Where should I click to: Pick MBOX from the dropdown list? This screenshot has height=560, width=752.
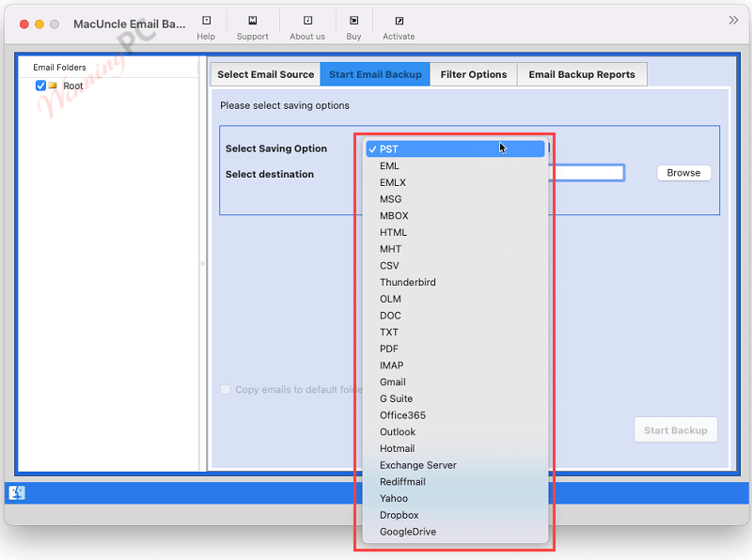click(455, 216)
